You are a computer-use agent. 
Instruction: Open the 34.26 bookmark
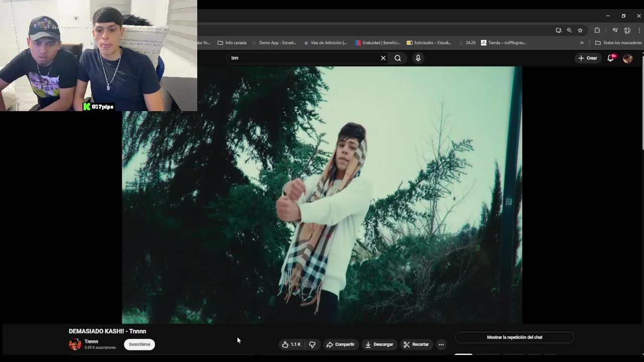467,43
